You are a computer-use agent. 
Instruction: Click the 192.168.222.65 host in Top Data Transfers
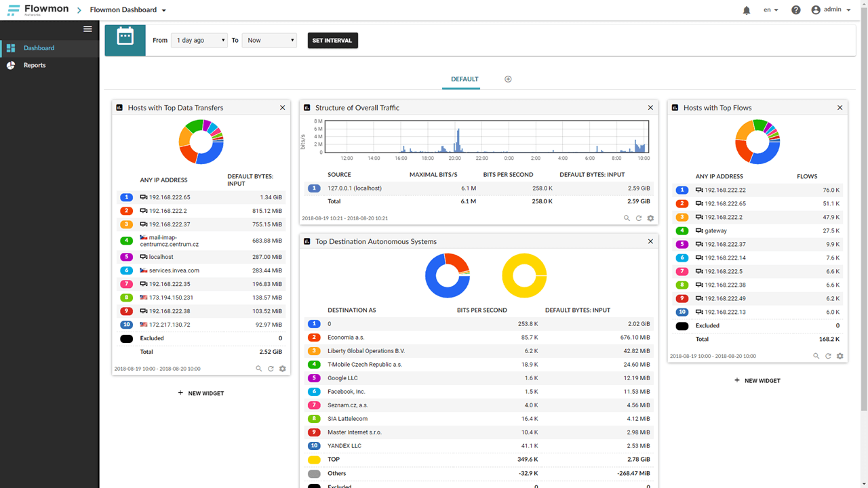pos(170,197)
